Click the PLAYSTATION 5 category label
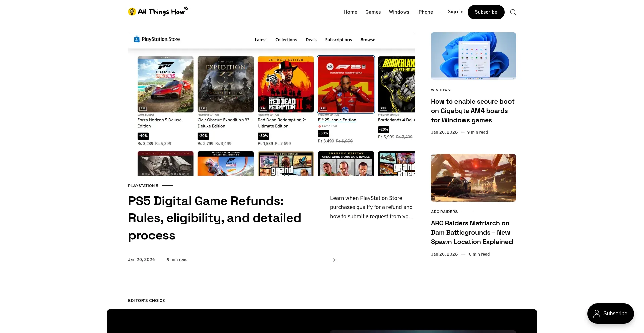Image resolution: width=644 pixels, height=333 pixels. point(143,186)
